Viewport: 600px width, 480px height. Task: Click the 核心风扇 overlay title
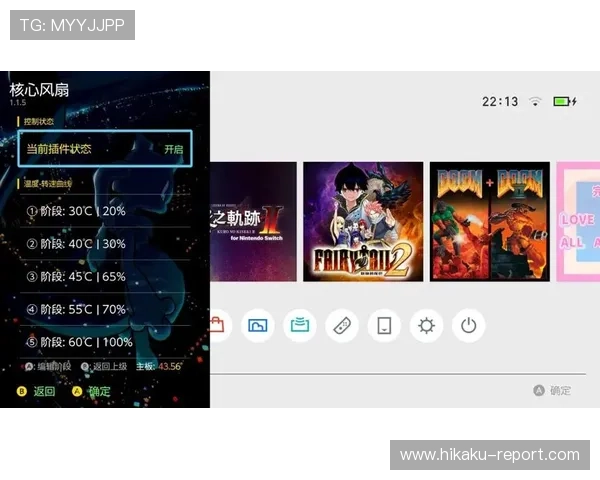(x=39, y=90)
